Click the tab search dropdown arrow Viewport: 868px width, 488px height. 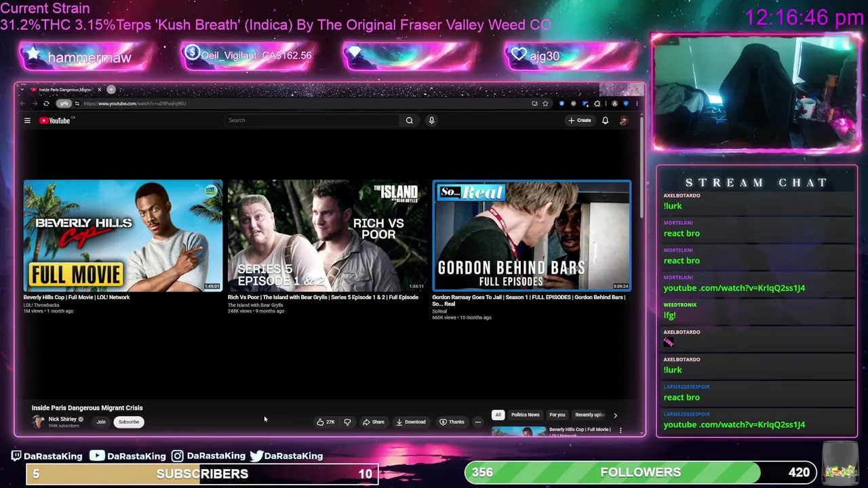click(23, 89)
